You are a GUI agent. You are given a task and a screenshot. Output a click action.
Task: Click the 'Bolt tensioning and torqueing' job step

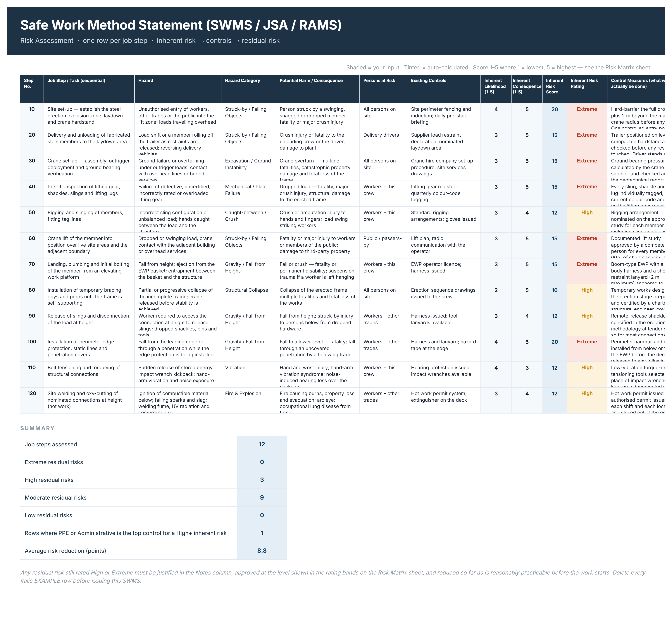89,374
